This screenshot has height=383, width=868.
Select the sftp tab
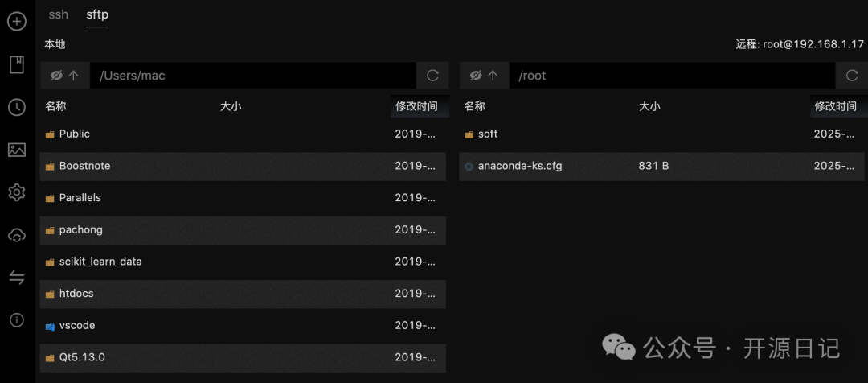point(97,14)
